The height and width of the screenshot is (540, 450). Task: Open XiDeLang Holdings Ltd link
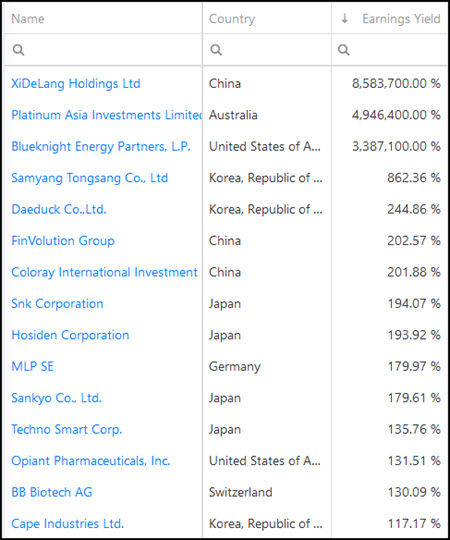(76, 84)
